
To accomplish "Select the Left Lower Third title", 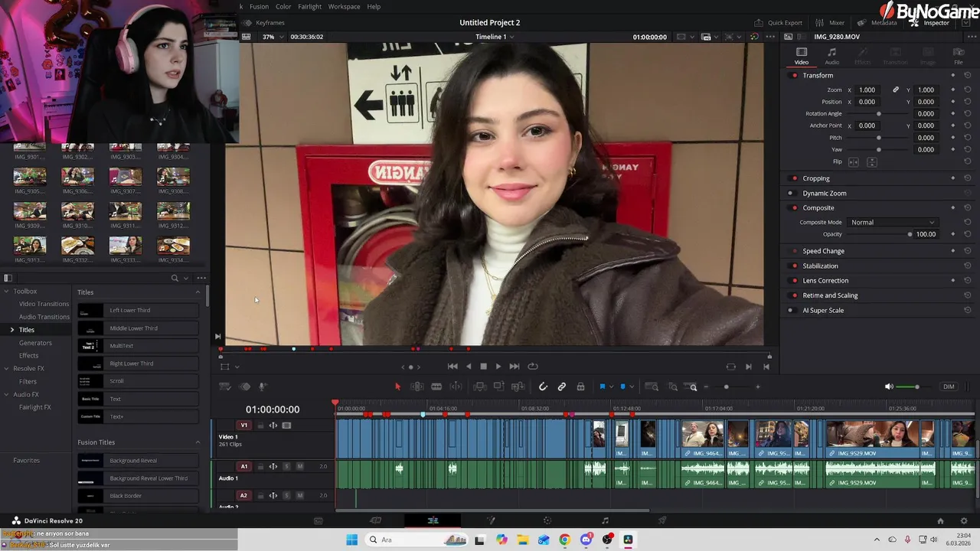I will pos(138,310).
